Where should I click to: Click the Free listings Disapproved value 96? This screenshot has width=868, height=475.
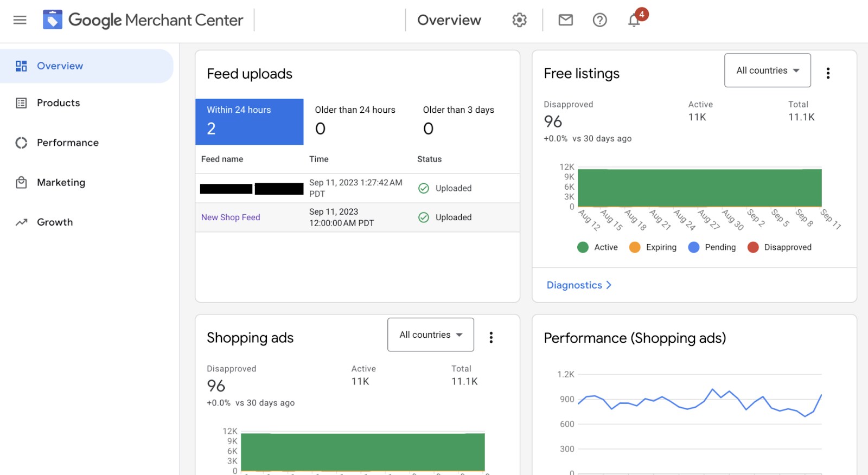point(553,121)
